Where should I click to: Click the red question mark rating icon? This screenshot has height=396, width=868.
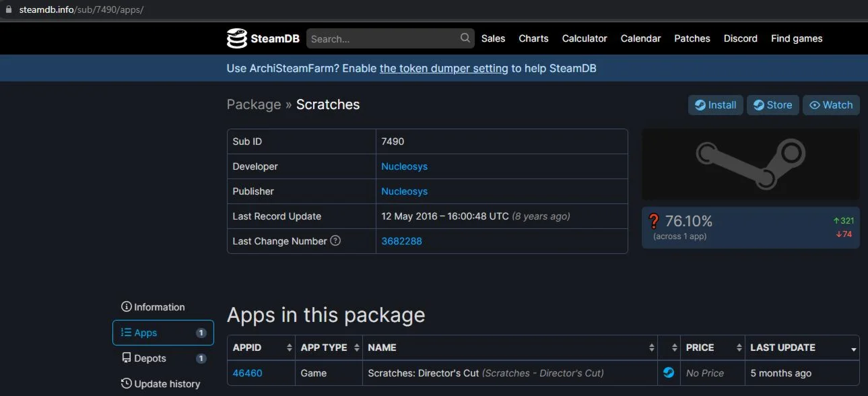point(654,222)
